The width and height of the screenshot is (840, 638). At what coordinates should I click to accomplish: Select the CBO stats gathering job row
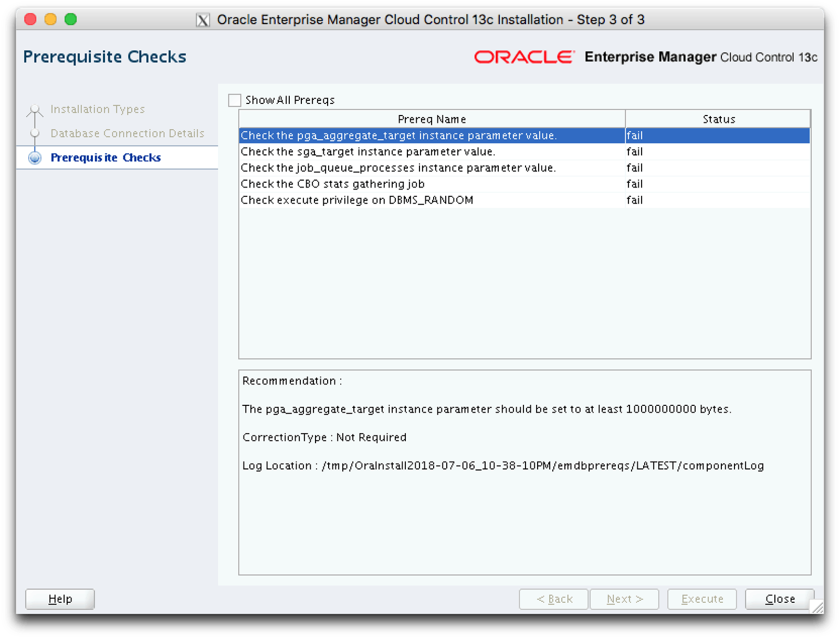click(332, 184)
